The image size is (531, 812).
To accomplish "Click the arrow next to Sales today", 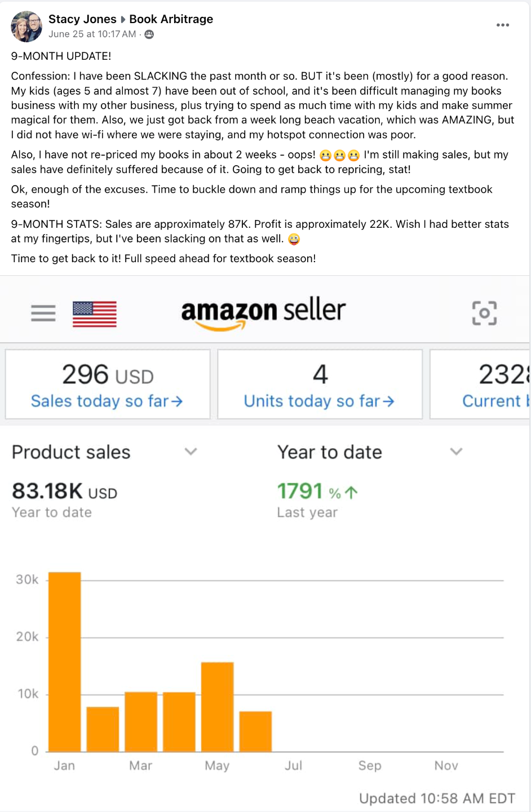I will [177, 401].
